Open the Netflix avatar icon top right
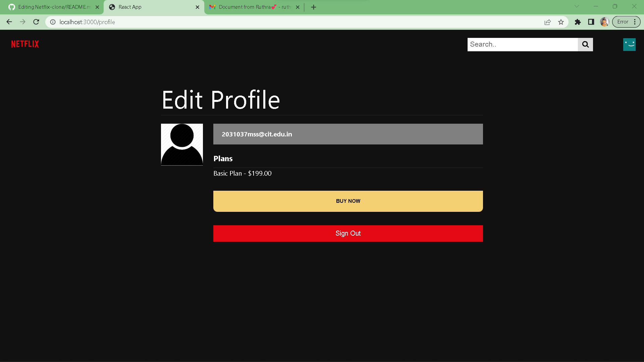The width and height of the screenshot is (644, 362). (629, 44)
